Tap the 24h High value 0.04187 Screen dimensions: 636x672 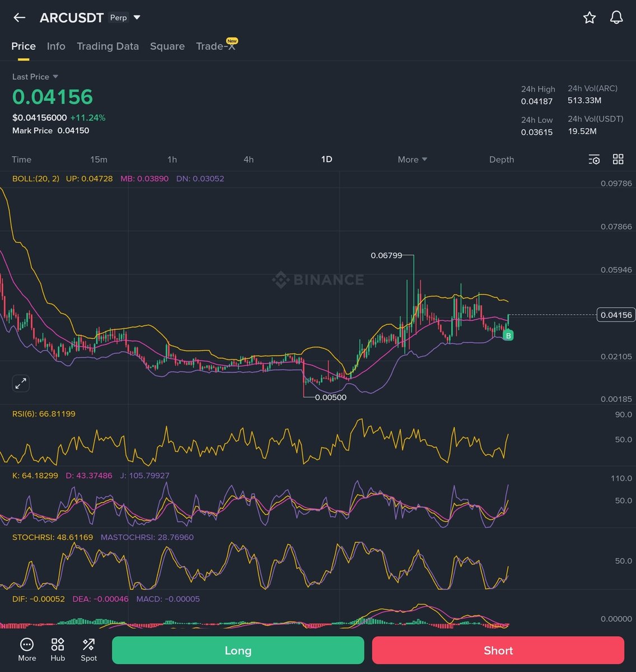click(537, 101)
